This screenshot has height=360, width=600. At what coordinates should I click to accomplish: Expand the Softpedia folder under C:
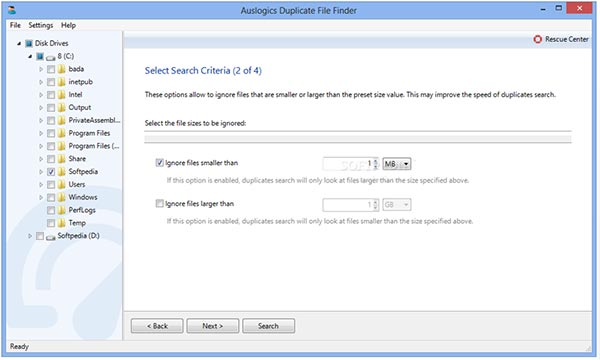(x=41, y=172)
